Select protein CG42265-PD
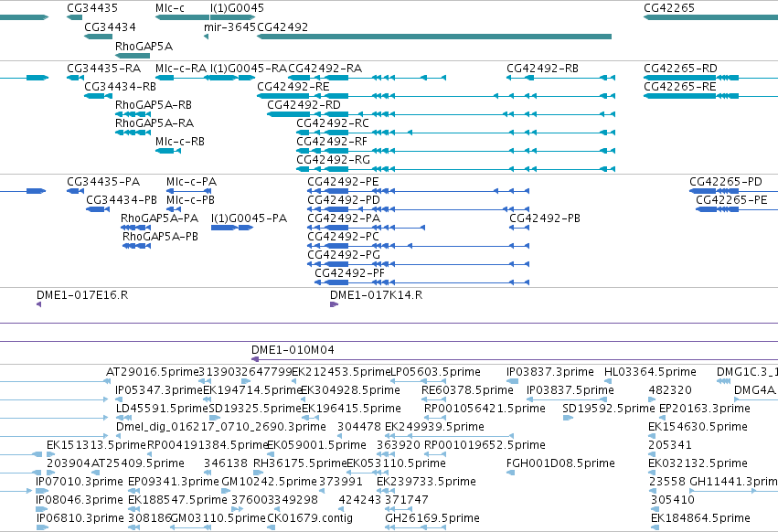Viewport: 778px width, 532px height. click(x=733, y=191)
